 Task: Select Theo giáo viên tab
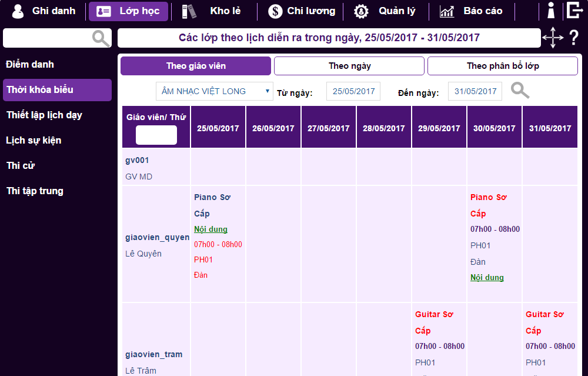(x=196, y=66)
